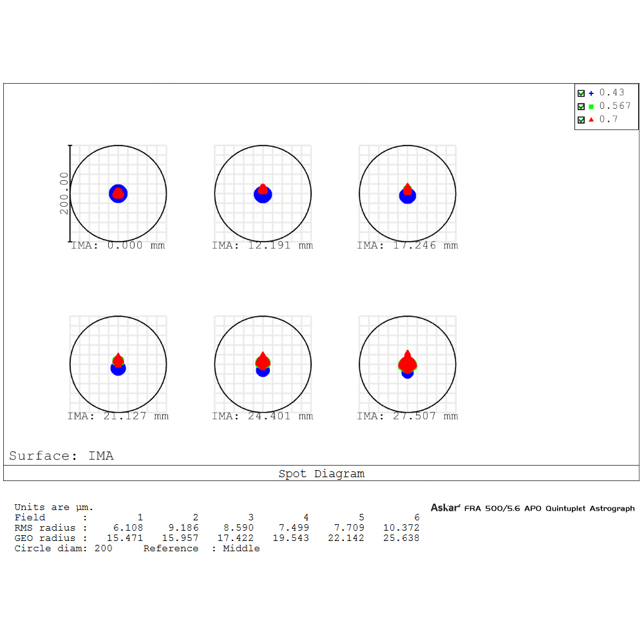Click the RMS radius row label
The height and width of the screenshot is (644, 644).
click(x=45, y=528)
